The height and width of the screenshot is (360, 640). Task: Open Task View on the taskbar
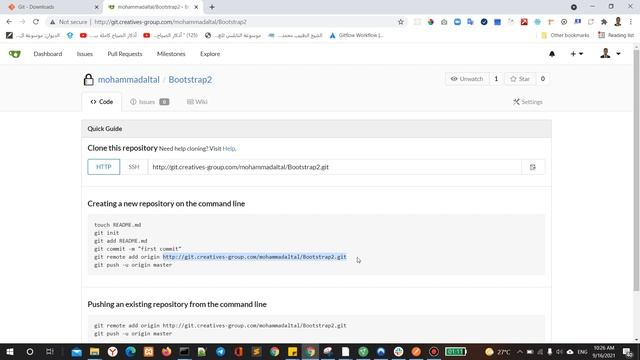[50, 351]
